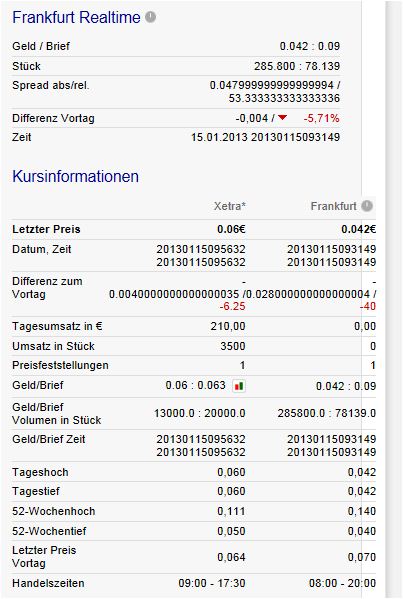Image resolution: width=403 pixels, height=599 pixels.
Task: Click the Xetra Geld/Brief quote 0.06 : 0.063
Action: (196, 385)
